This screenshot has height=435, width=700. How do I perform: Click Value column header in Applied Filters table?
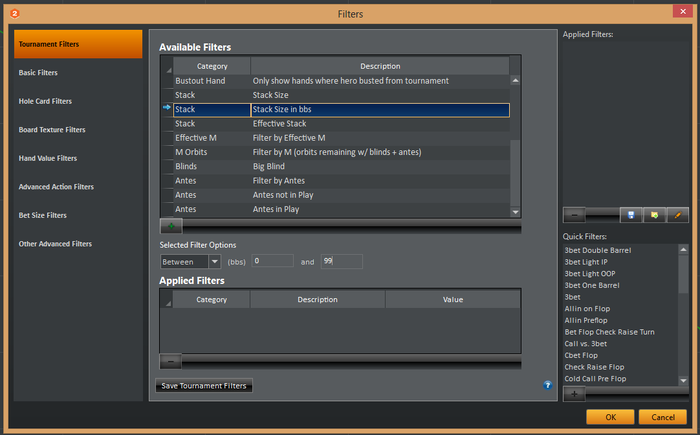(453, 300)
